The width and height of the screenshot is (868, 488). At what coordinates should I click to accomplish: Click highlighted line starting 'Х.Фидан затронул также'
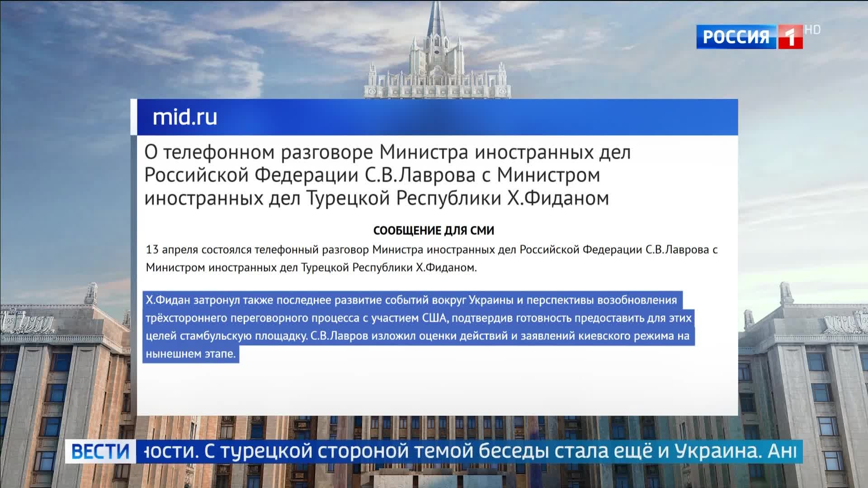click(411, 300)
